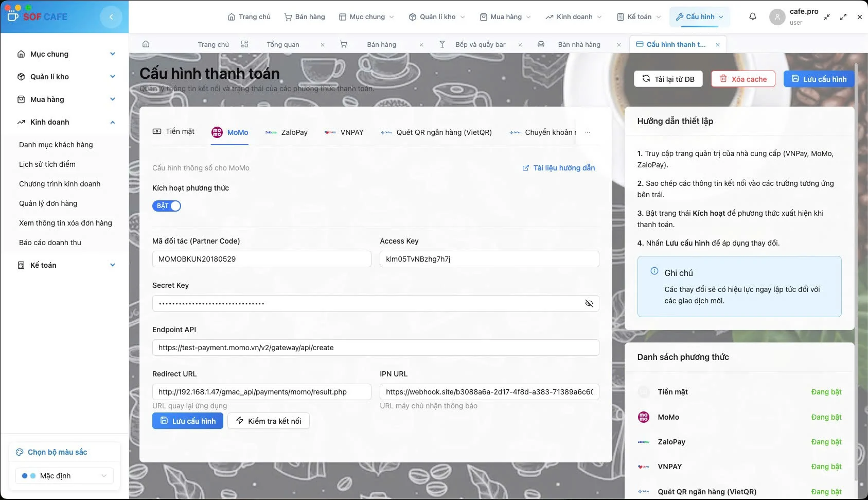868x500 pixels.
Task: Click Lưu cấu hình below the form
Action: tap(188, 421)
